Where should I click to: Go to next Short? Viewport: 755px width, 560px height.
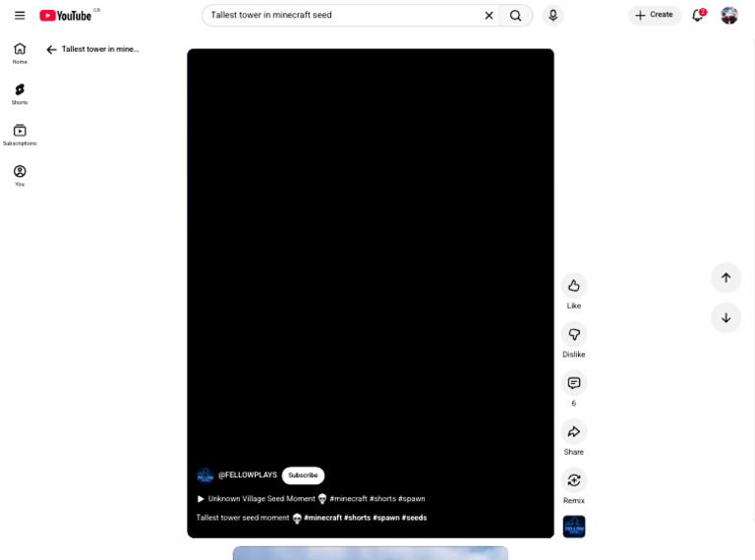click(x=726, y=317)
